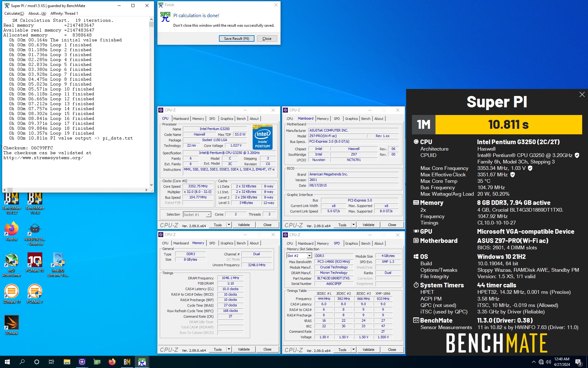Open notification center icon

coord(579,362)
